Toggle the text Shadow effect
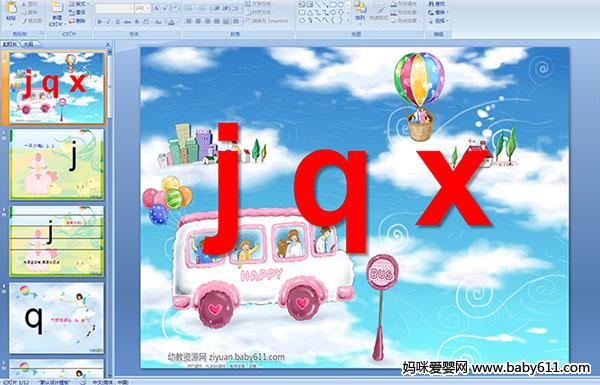 tap(137, 22)
